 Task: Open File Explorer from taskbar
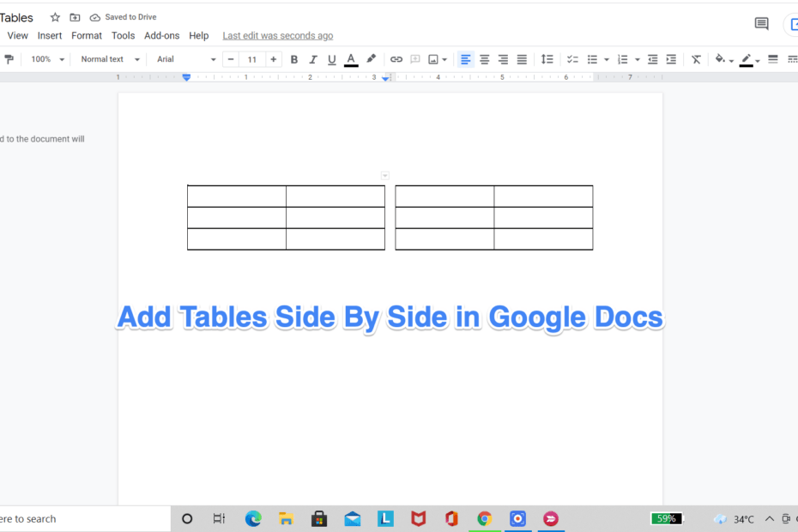[286, 519]
